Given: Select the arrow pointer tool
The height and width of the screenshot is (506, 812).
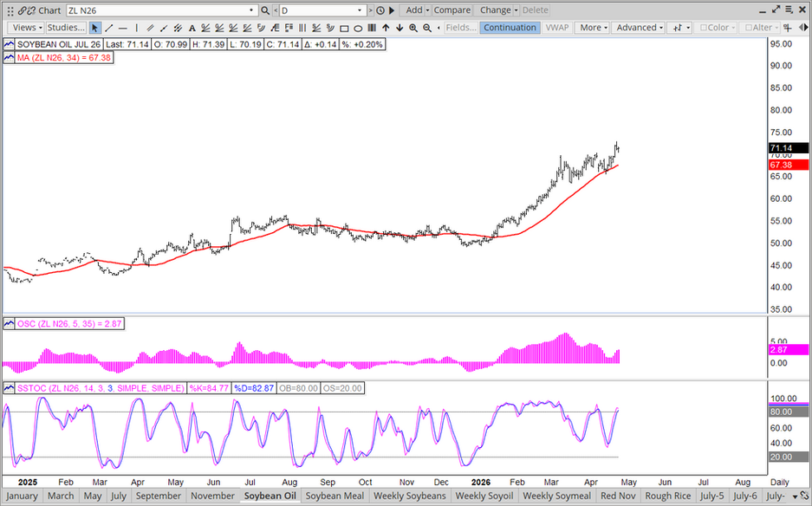Looking at the screenshot, I should tap(94, 28).
